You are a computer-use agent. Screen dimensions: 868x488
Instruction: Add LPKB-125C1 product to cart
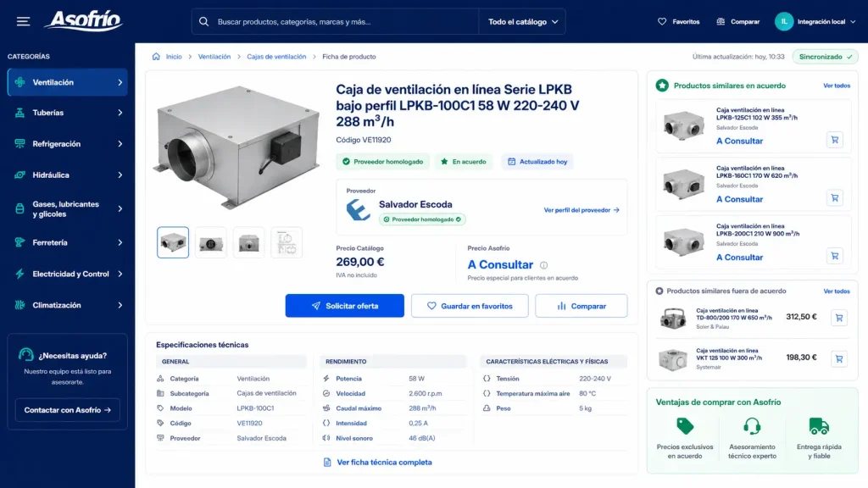click(x=835, y=140)
